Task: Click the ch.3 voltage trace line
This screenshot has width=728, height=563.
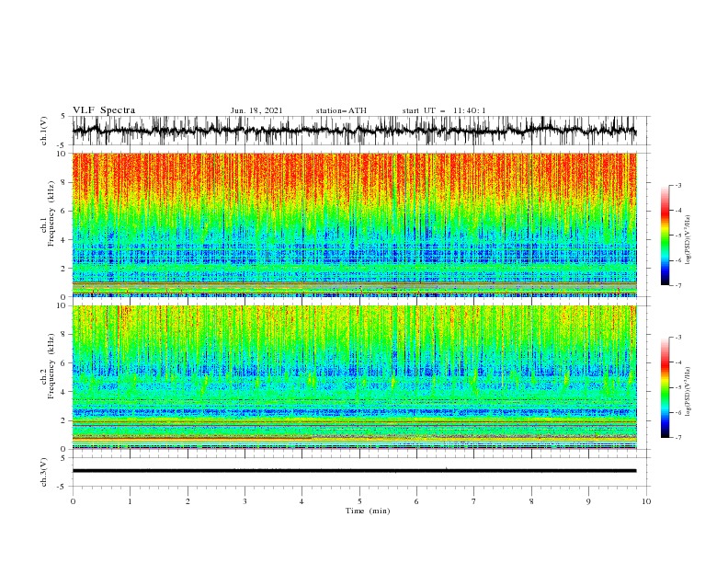Action: coord(354,471)
